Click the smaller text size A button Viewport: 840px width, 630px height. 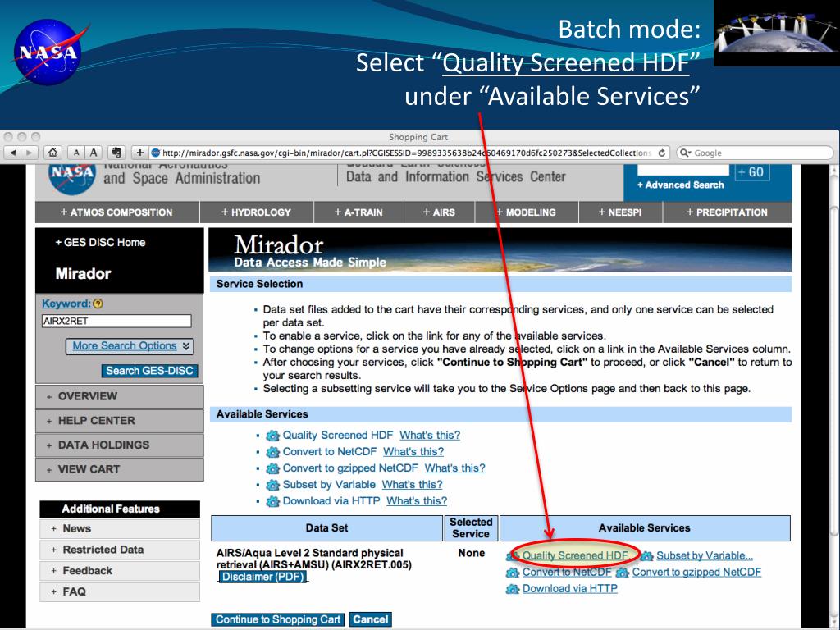[x=76, y=153]
